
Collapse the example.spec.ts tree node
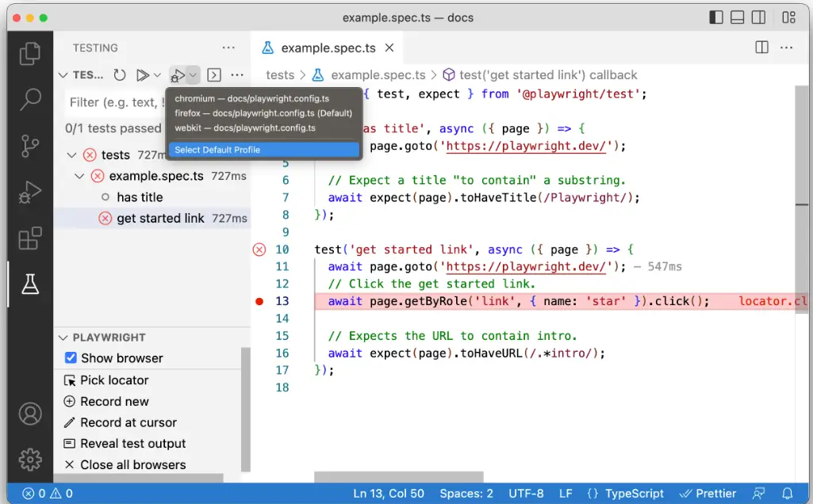coord(79,176)
